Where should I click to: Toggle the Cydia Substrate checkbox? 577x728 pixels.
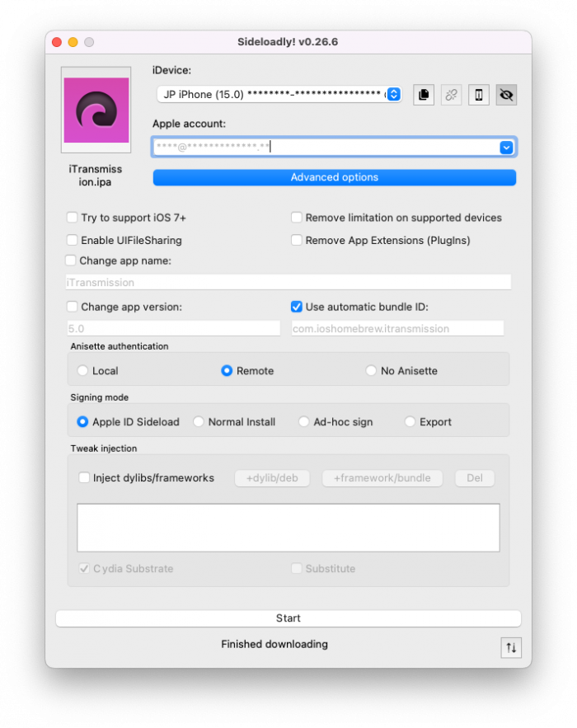pyautogui.click(x=84, y=568)
